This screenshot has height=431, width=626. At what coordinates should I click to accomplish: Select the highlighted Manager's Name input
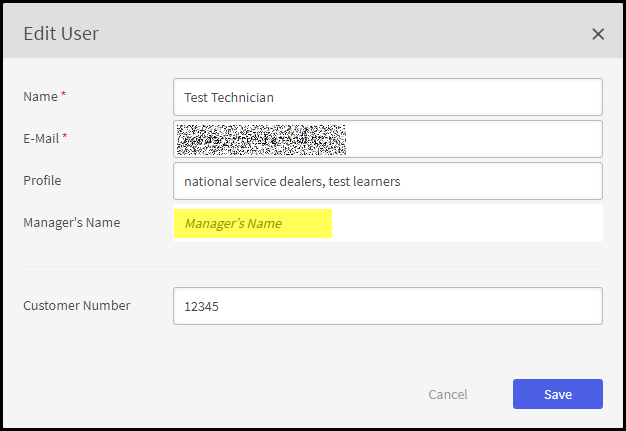pos(252,223)
